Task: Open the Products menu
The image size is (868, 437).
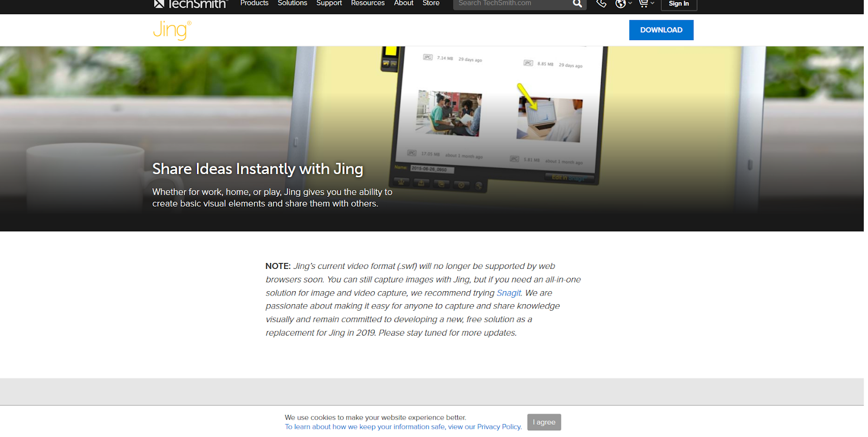Action: (x=254, y=3)
